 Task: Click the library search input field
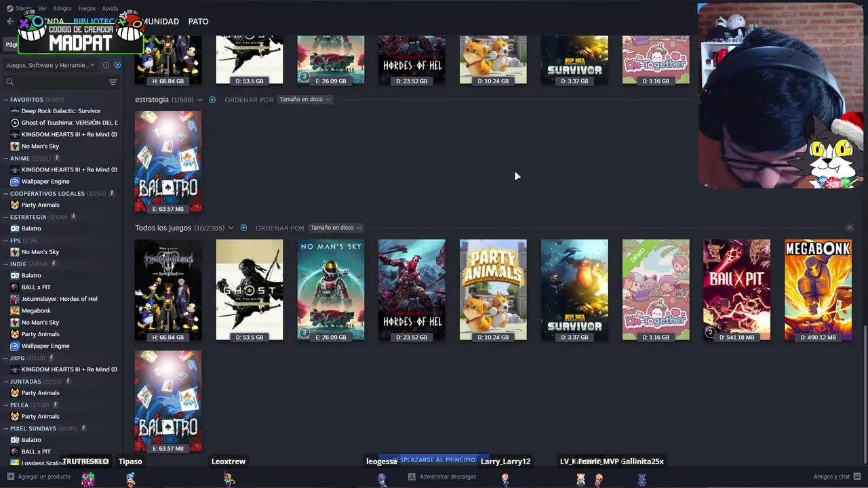pos(60,82)
